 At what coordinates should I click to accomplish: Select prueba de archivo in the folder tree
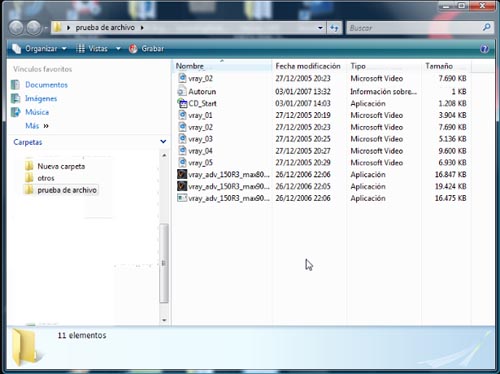[67, 190]
